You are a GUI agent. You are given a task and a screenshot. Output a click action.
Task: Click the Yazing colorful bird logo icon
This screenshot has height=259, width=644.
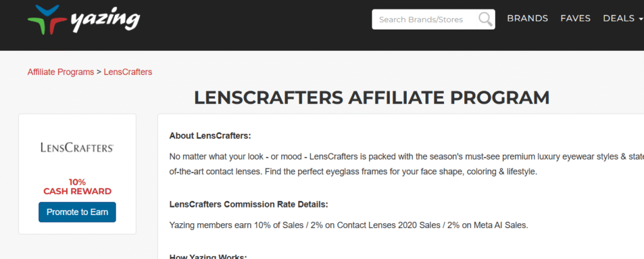click(x=47, y=19)
